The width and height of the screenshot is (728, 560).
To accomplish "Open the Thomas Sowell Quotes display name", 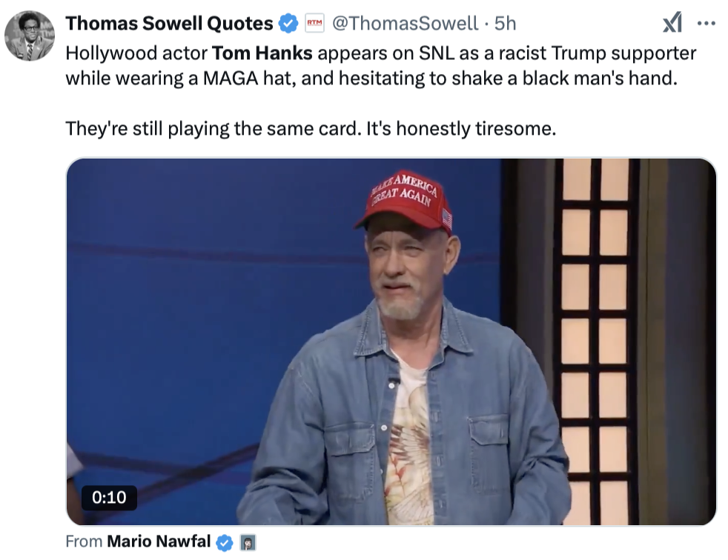I will 169,24.
